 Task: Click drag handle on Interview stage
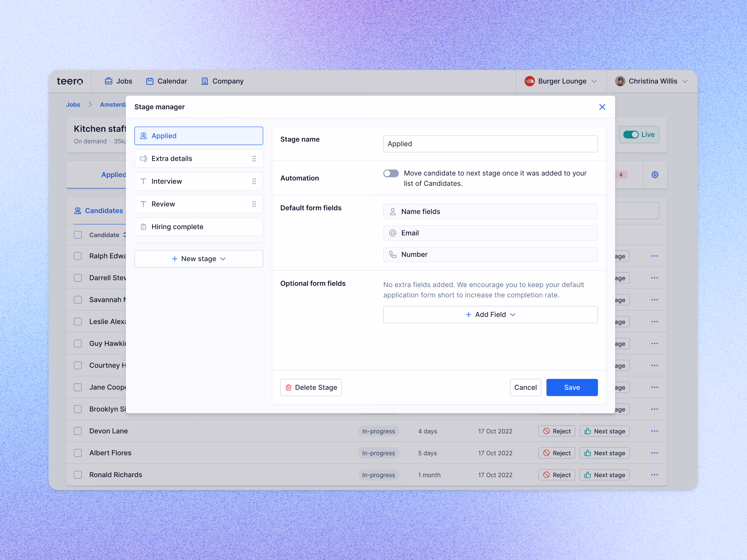click(x=254, y=181)
